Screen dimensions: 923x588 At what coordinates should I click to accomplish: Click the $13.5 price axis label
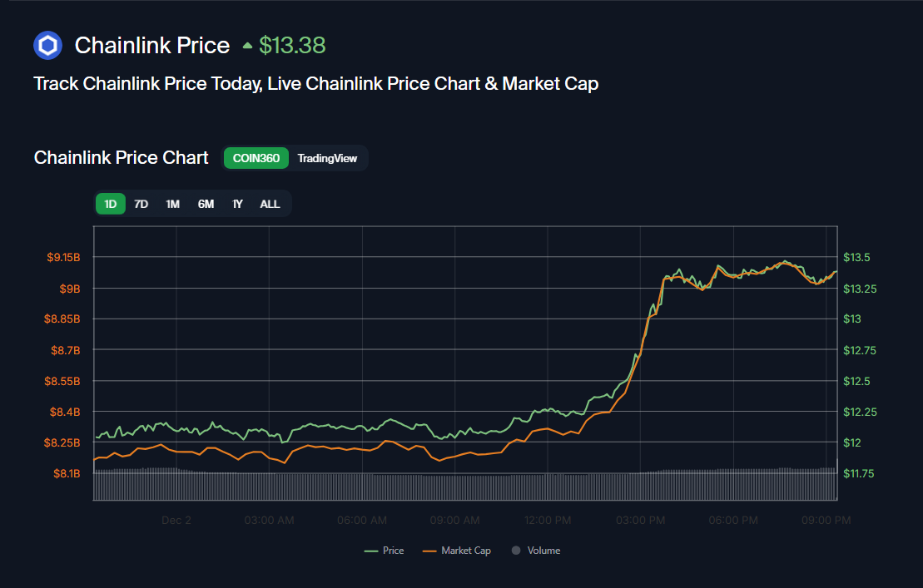pyautogui.click(x=856, y=258)
